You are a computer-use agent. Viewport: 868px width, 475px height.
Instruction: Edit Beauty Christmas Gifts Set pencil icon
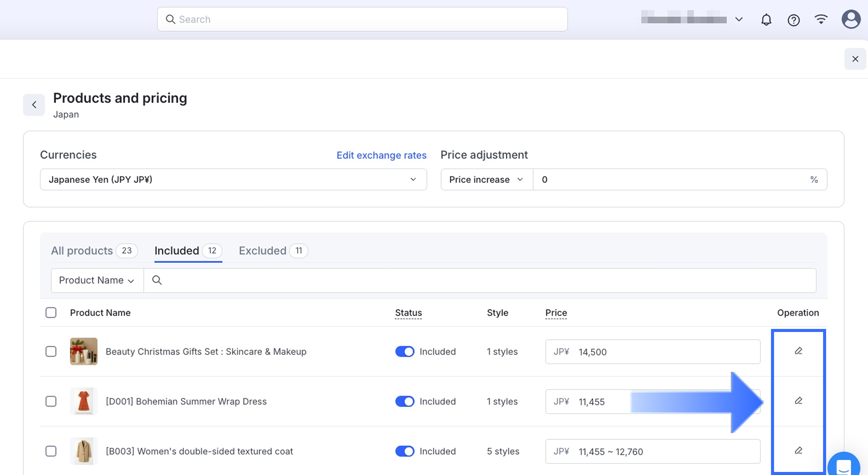coord(799,351)
